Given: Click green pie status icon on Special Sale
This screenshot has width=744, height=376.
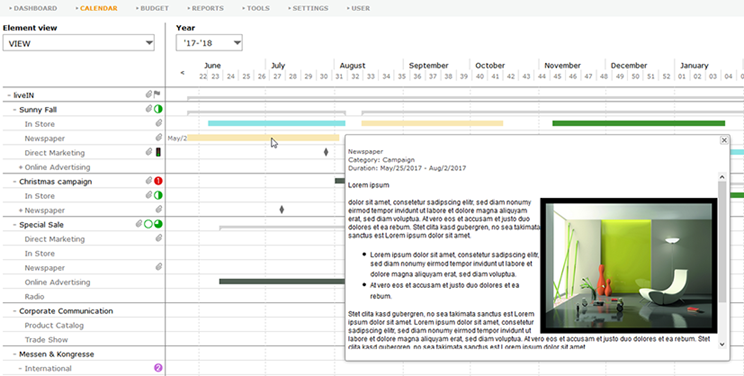Looking at the screenshot, I should [x=158, y=224].
